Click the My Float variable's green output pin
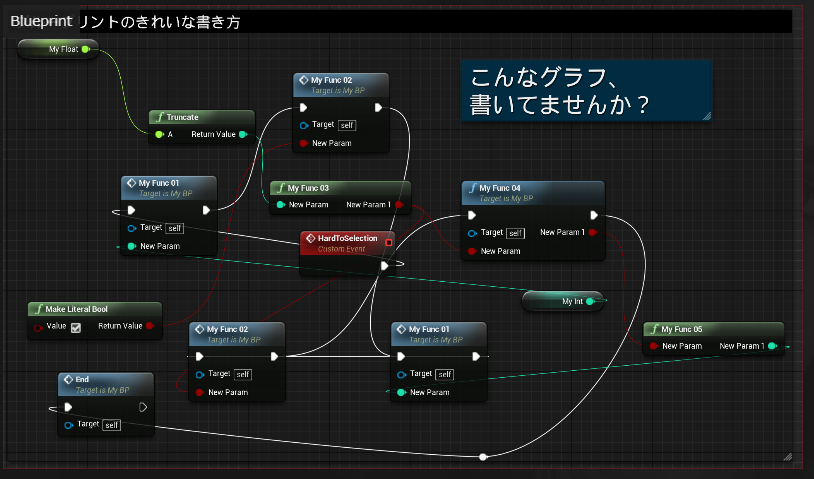Viewport: 814px width, 479px height. [x=85, y=48]
